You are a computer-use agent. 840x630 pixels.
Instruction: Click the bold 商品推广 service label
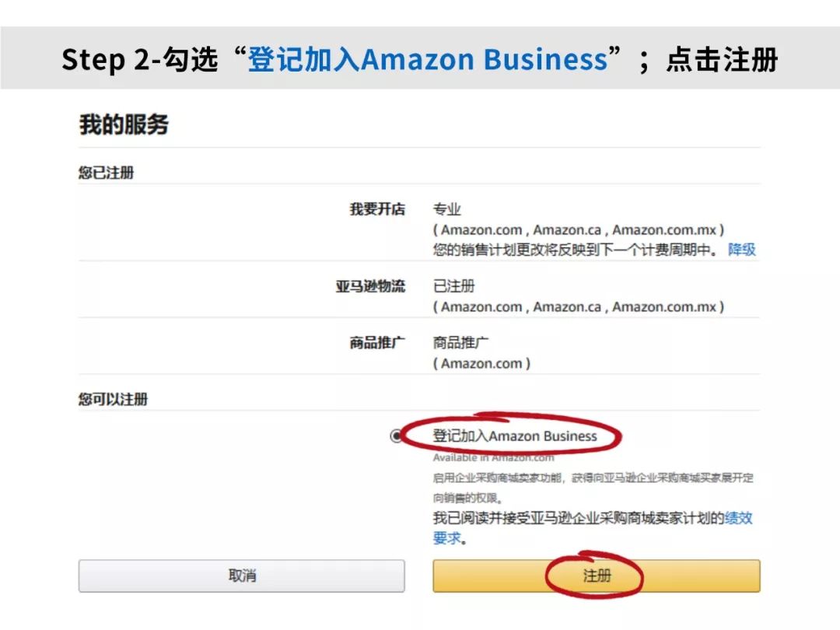point(377,342)
